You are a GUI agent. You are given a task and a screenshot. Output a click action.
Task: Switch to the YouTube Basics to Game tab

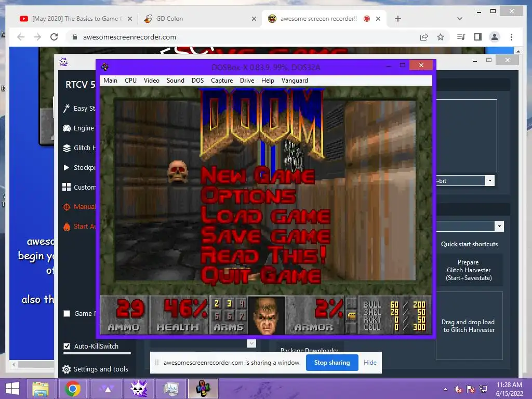point(75,19)
